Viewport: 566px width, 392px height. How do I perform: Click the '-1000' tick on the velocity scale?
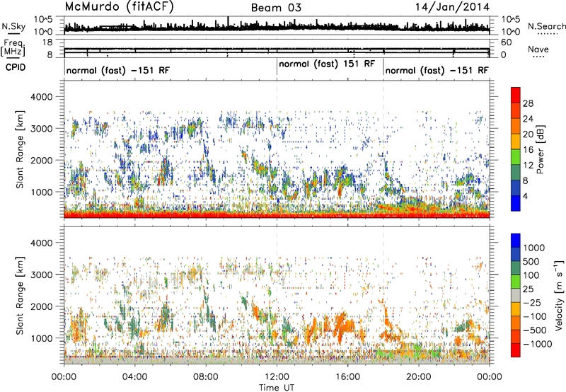coord(538,344)
